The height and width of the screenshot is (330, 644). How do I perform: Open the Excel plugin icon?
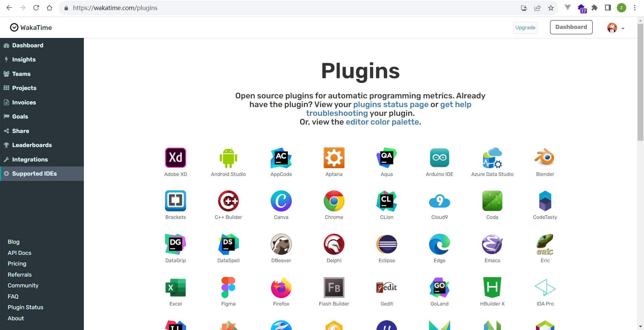tap(175, 287)
